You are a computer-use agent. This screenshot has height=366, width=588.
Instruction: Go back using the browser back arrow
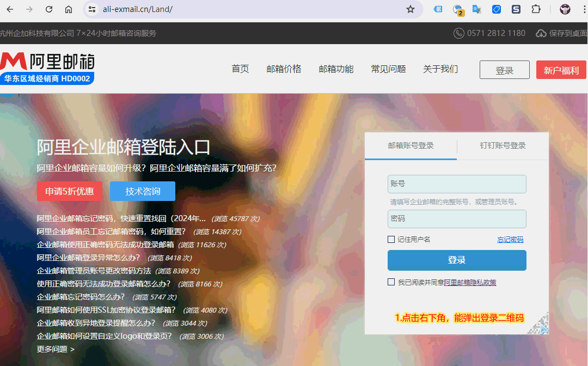(x=10, y=9)
